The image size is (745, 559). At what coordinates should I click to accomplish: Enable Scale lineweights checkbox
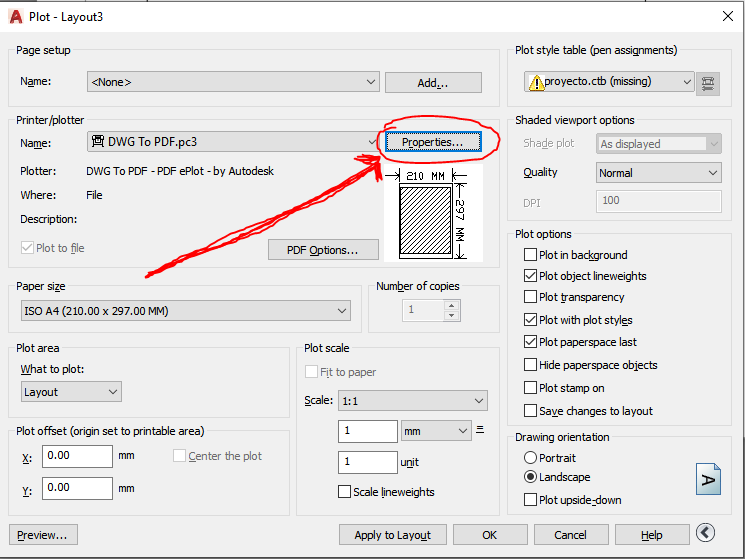click(x=344, y=492)
